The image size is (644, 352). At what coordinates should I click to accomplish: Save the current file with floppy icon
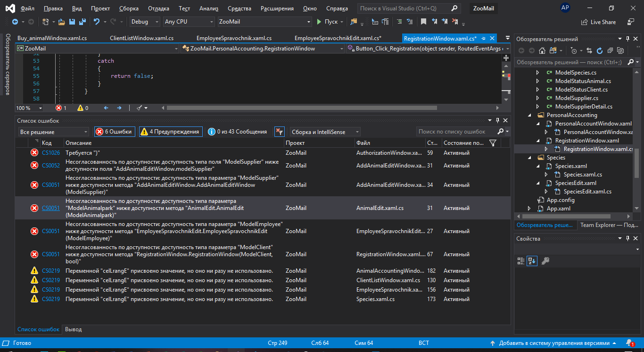coord(72,22)
